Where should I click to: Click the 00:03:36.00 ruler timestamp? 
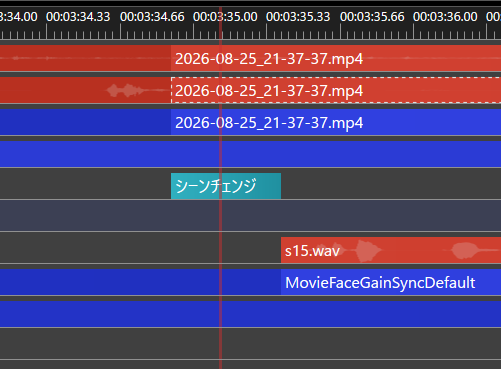(x=445, y=17)
